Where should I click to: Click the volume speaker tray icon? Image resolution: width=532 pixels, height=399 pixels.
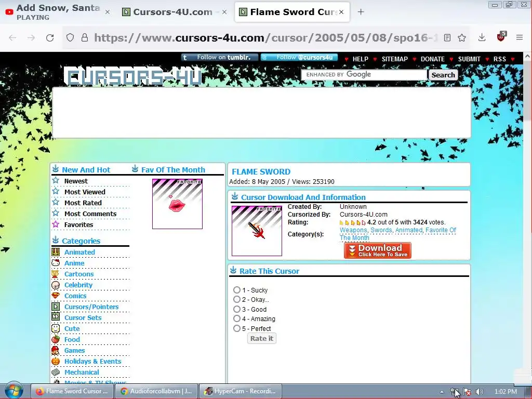479,392
